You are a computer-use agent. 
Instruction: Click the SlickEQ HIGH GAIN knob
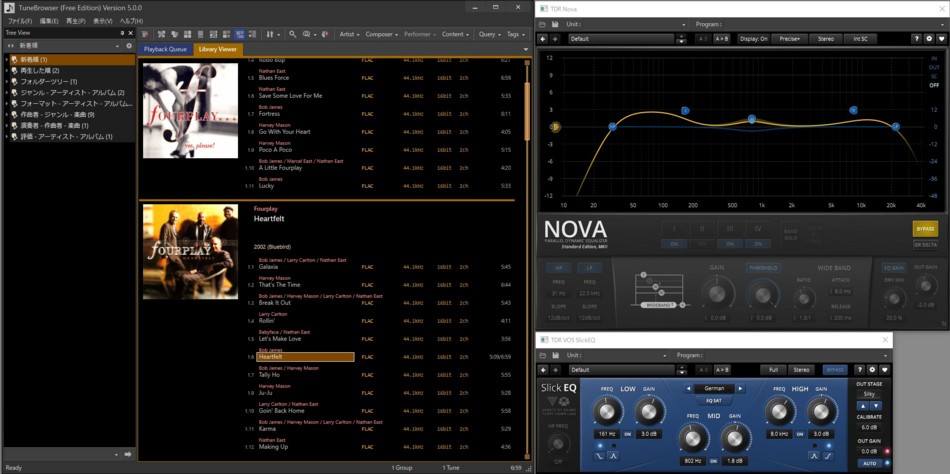(821, 412)
